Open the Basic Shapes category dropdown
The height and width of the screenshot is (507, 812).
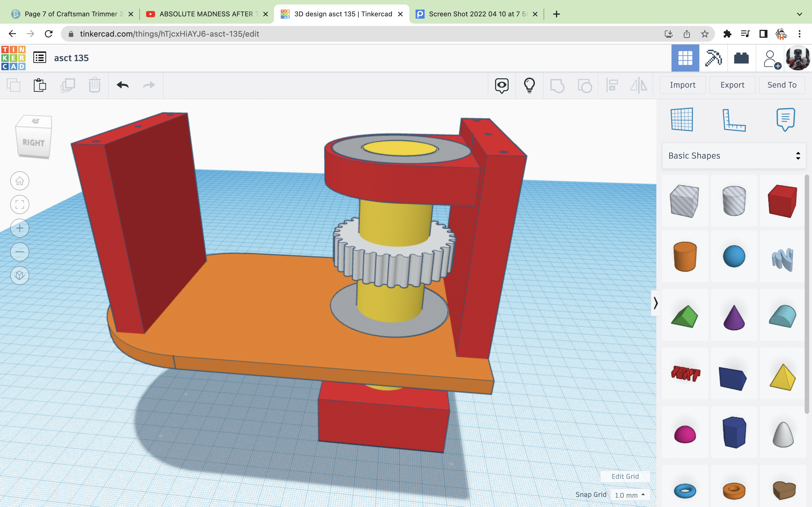coord(734,155)
